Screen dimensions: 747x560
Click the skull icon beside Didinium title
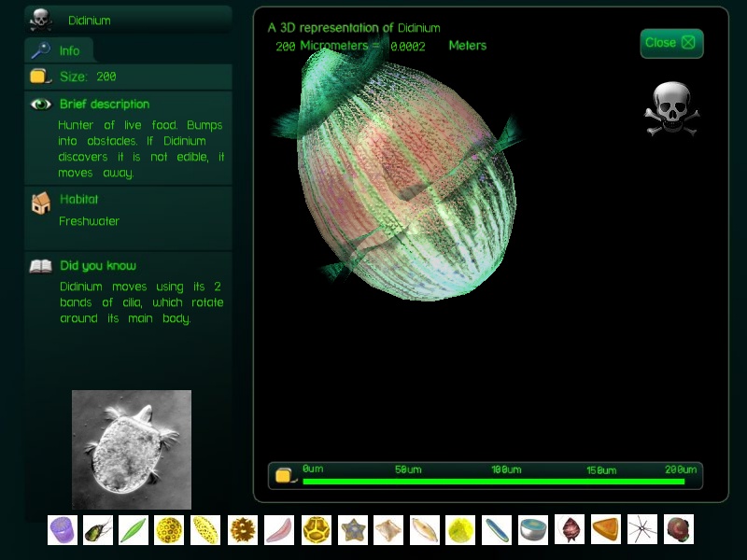[41, 20]
